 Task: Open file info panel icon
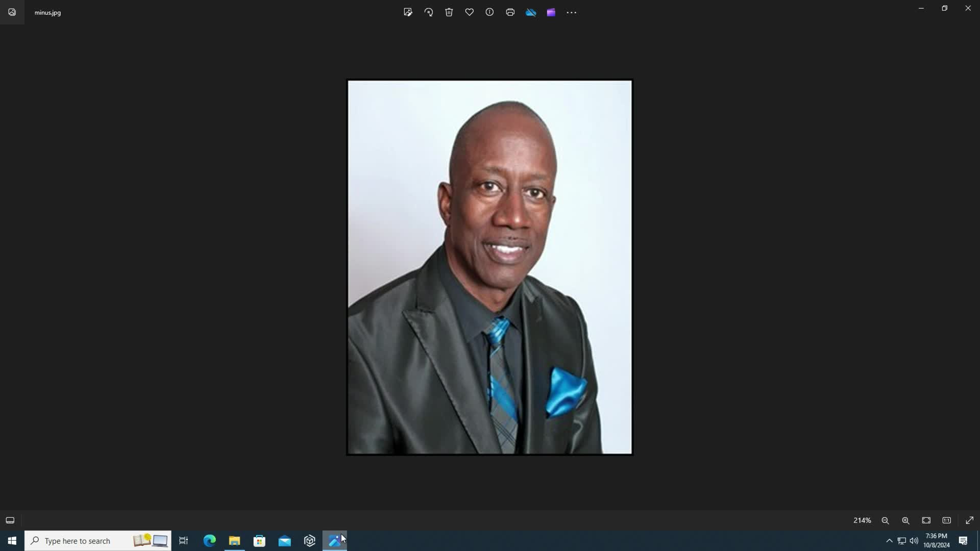tap(489, 12)
